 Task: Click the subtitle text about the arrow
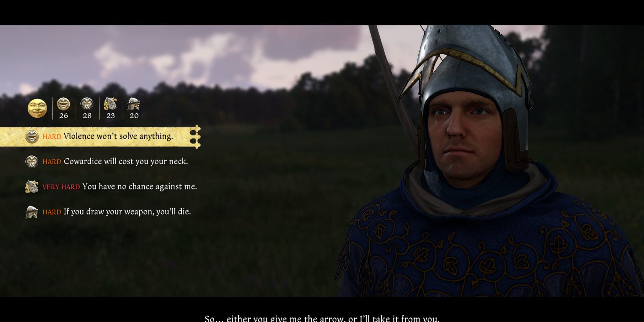tap(322, 318)
